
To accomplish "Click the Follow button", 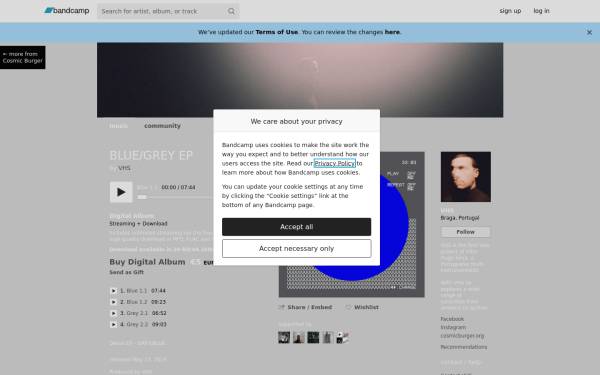I will click(465, 232).
